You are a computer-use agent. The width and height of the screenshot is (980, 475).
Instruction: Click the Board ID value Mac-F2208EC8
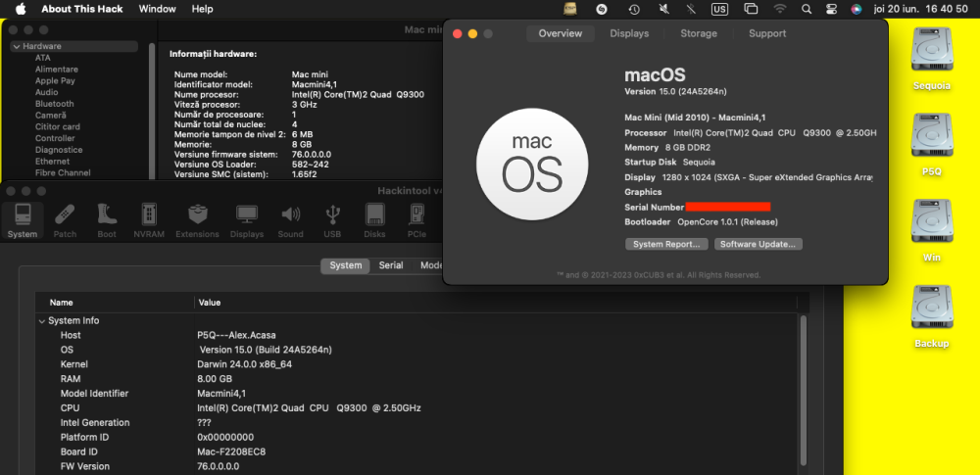point(231,451)
